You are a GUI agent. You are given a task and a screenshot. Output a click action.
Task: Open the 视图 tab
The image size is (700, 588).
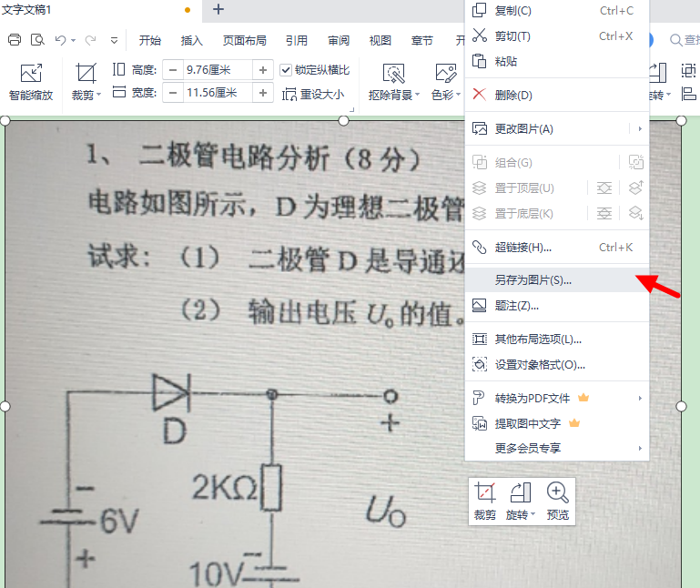click(380, 41)
